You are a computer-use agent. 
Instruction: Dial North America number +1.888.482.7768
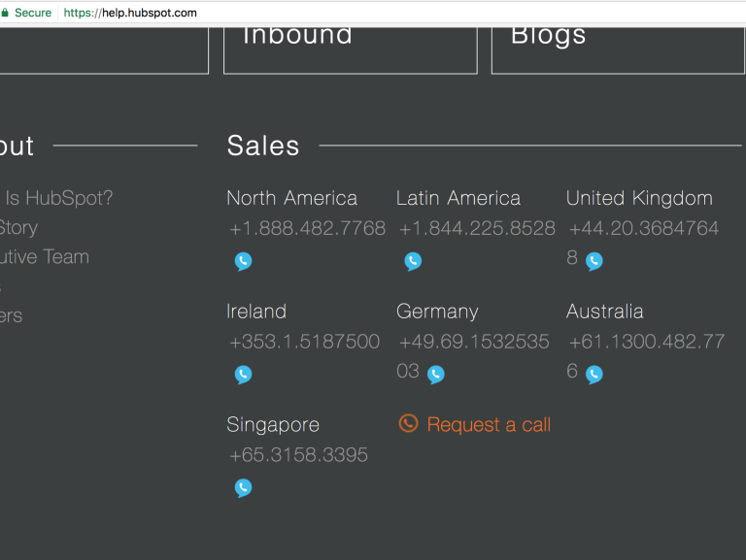[307, 229]
